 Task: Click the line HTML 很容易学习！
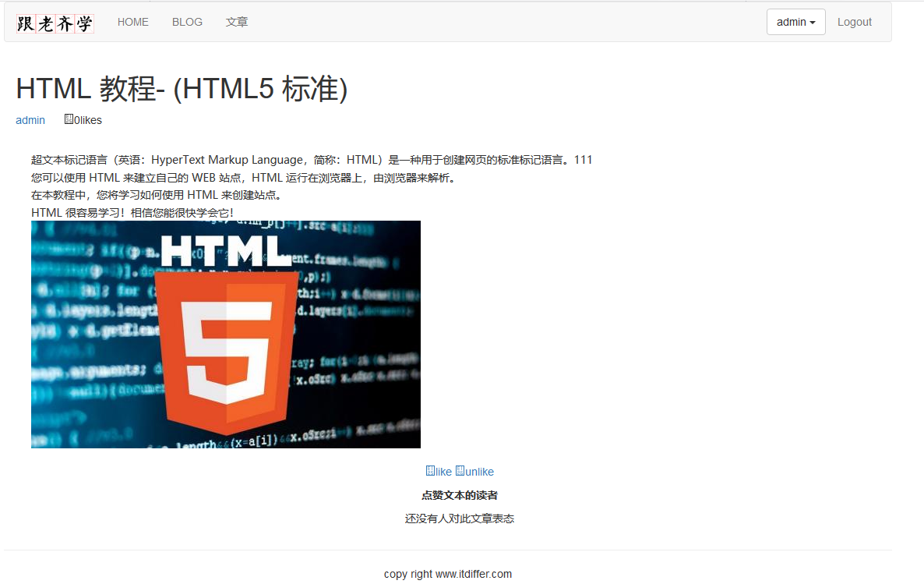click(132, 212)
